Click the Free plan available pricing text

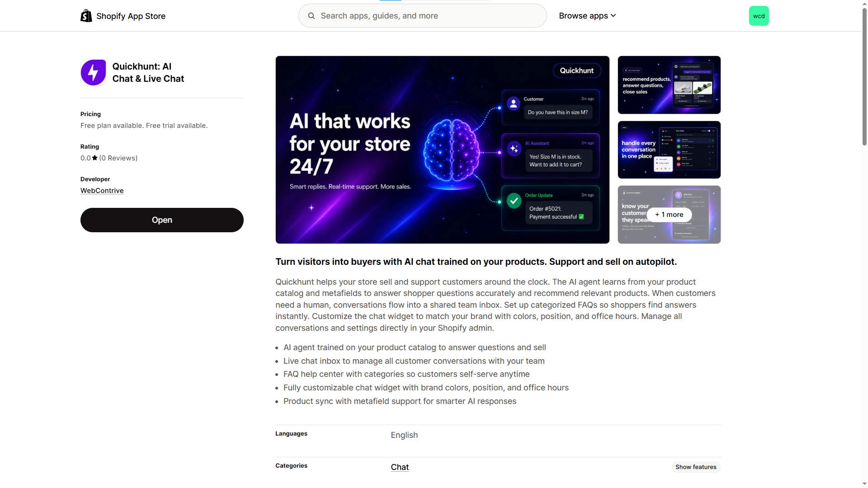pyautogui.click(x=144, y=126)
